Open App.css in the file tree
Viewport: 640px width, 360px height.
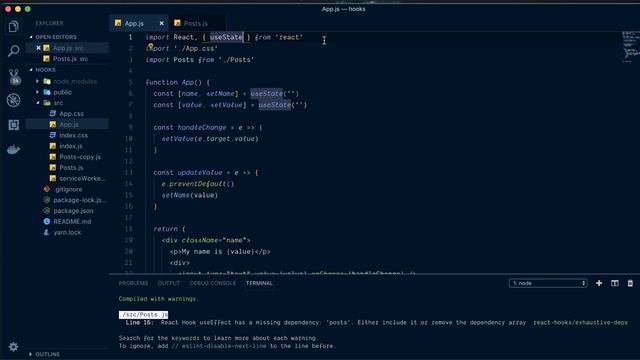pyautogui.click(x=71, y=113)
